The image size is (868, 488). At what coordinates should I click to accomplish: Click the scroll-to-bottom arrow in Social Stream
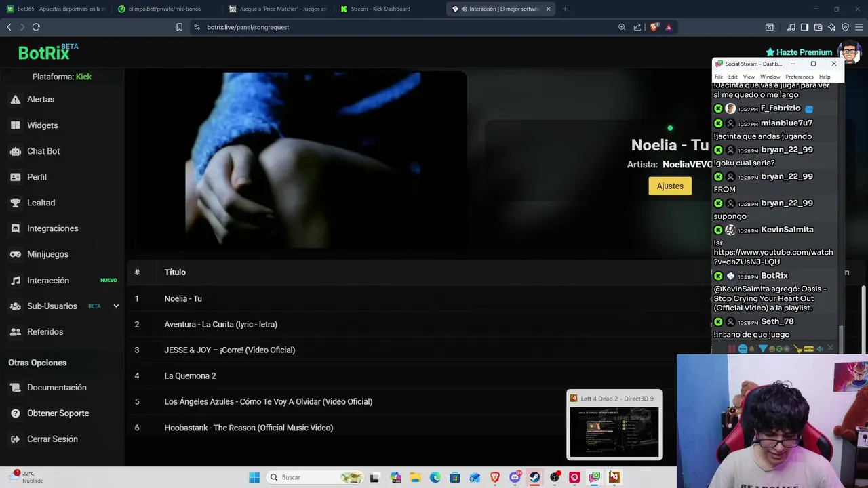click(x=831, y=348)
